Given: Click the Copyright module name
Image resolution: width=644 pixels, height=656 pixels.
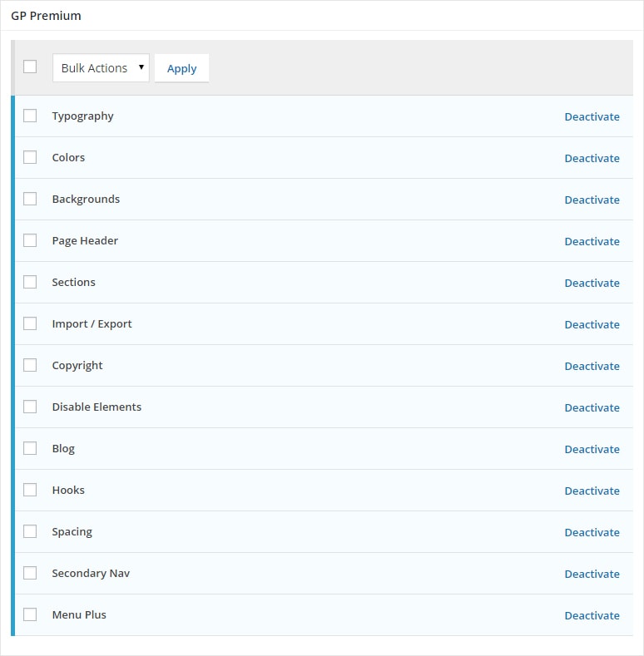Looking at the screenshot, I should pos(77,366).
